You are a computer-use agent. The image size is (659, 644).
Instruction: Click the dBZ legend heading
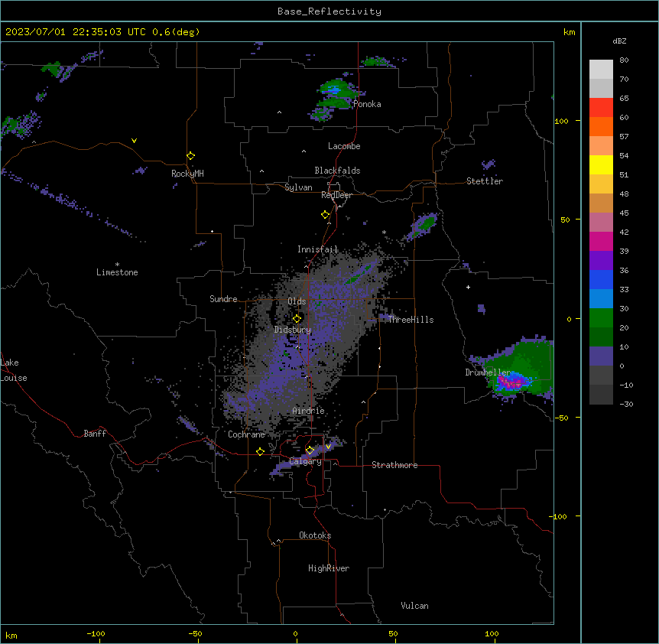[619, 41]
